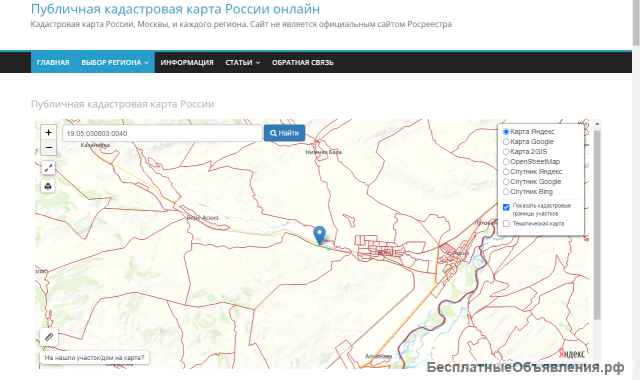Screen dimensions: 640x380
Task: Click the map's vertical scrollbar
Action: pyautogui.click(x=597, y=224)
